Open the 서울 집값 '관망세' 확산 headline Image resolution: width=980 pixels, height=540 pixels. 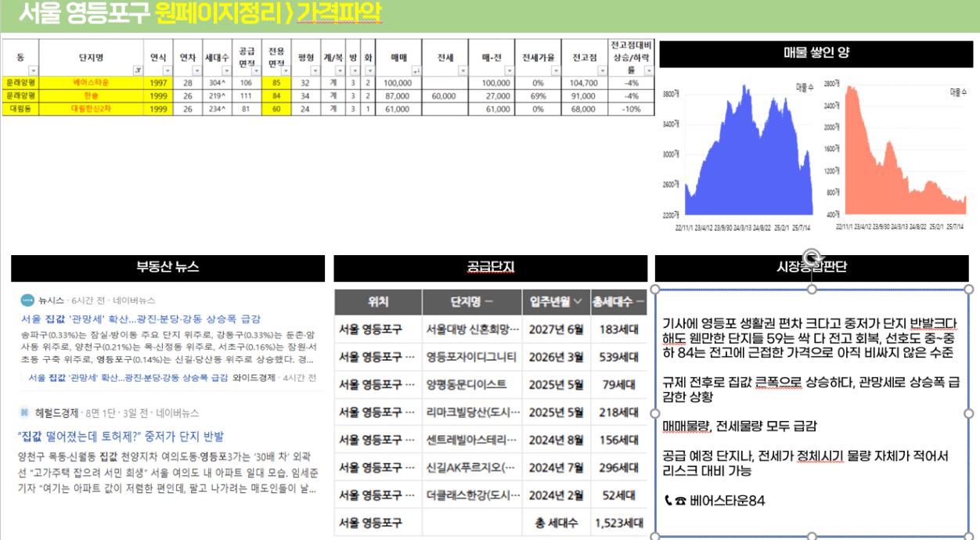[141, 319]
